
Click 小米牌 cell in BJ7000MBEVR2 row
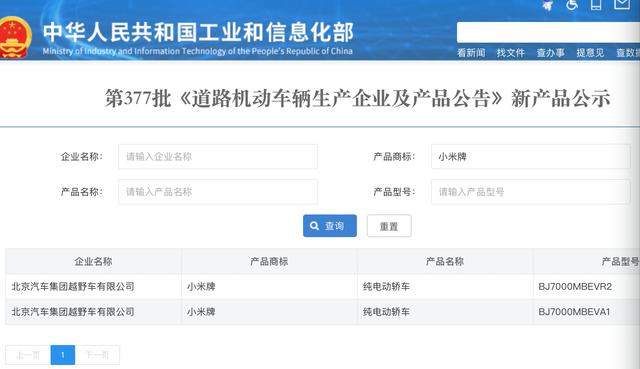(269, 287)
